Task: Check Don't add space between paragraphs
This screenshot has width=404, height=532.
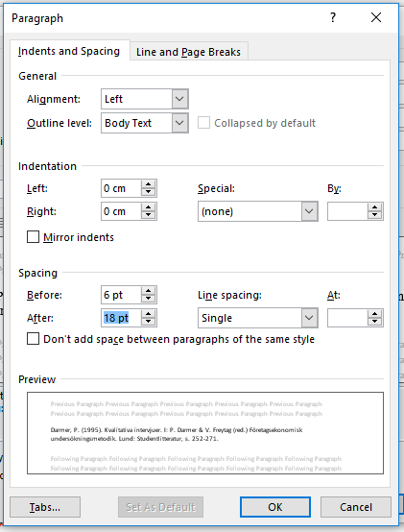Action: point(33,339)
